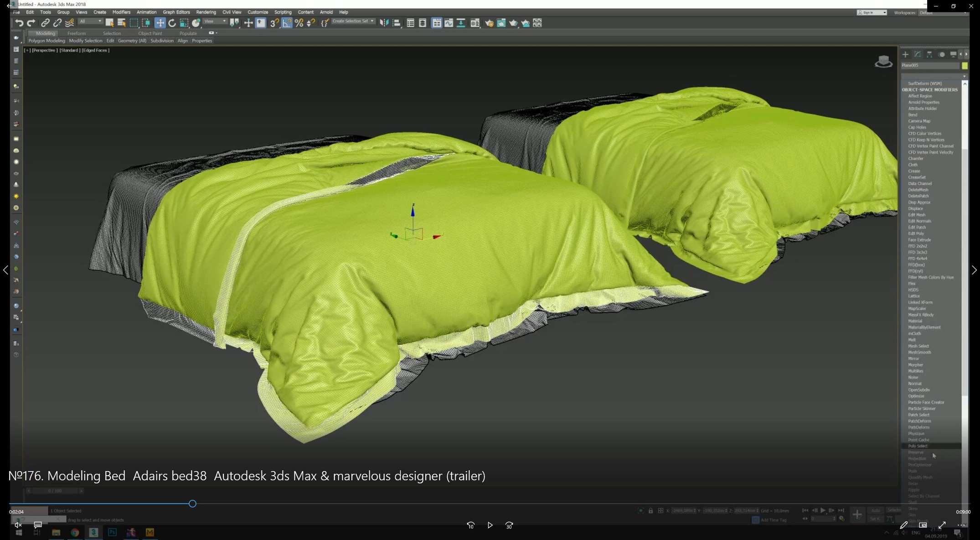Expand the Polygon Modeling ribbon panel

coord(46,41)
